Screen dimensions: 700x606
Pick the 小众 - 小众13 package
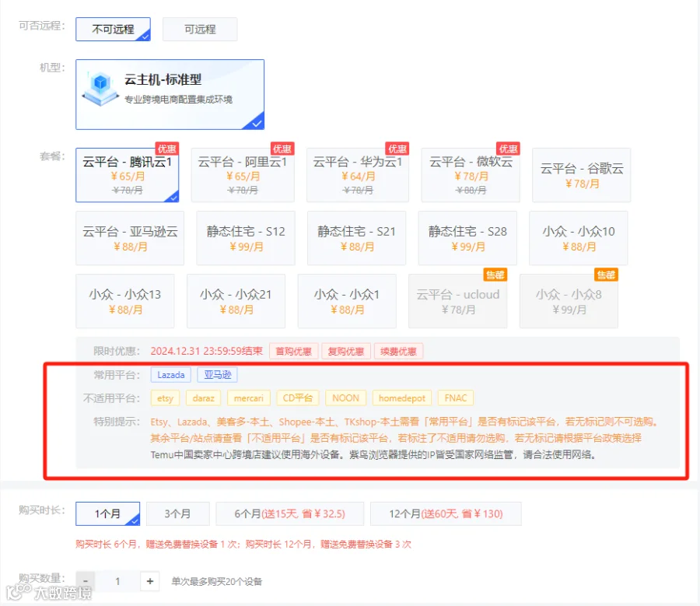(x=125, y=301)
